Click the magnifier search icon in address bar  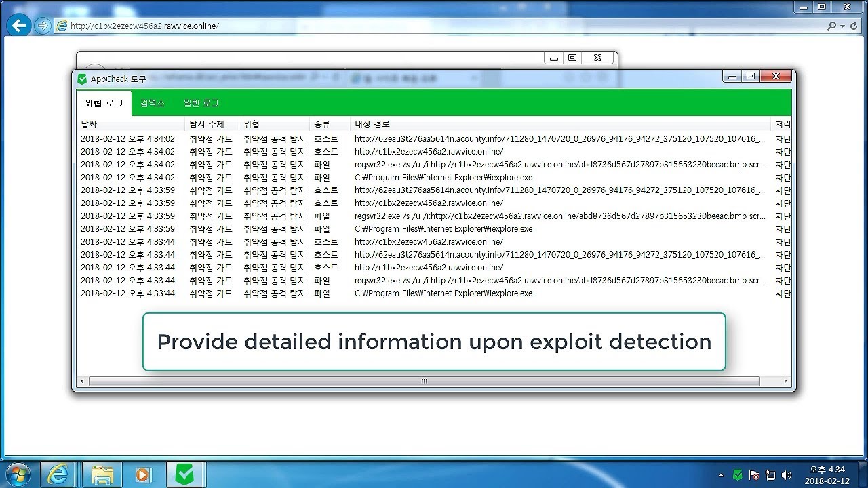(831, 26)
